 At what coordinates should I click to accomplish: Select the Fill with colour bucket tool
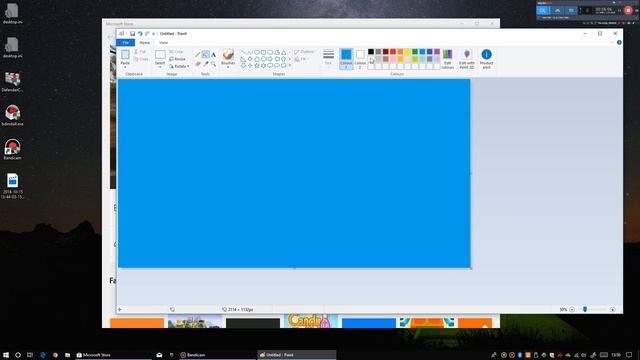(205, 55)
